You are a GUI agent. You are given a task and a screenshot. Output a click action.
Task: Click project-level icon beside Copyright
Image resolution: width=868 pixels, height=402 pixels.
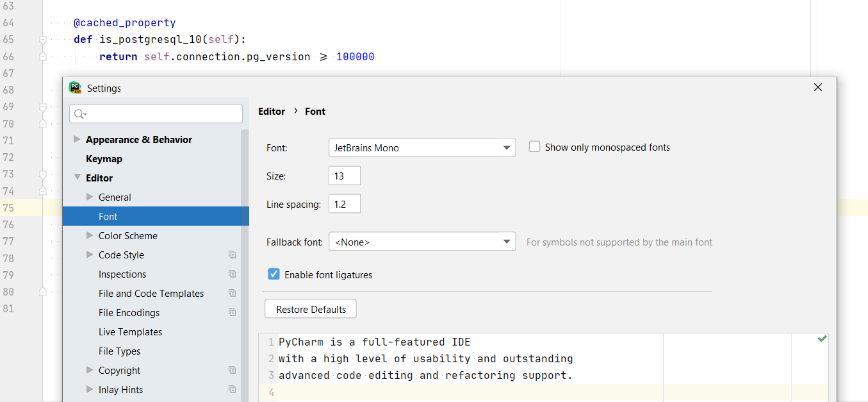(x=232, y=370)
